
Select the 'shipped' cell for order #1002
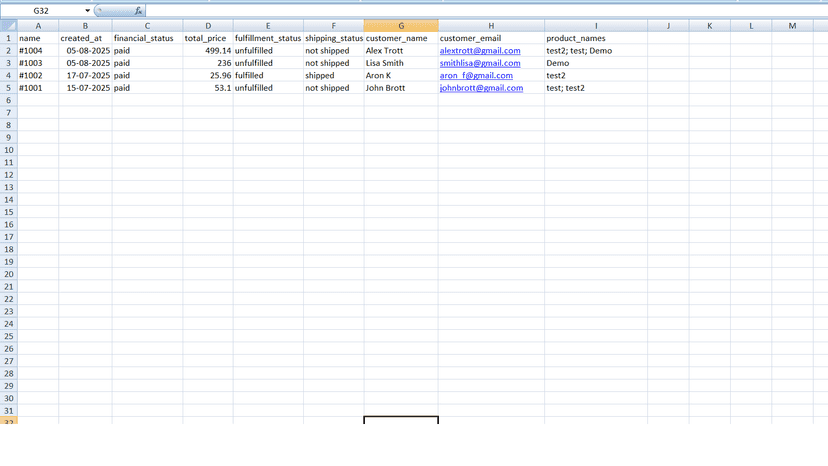(334, 76)
